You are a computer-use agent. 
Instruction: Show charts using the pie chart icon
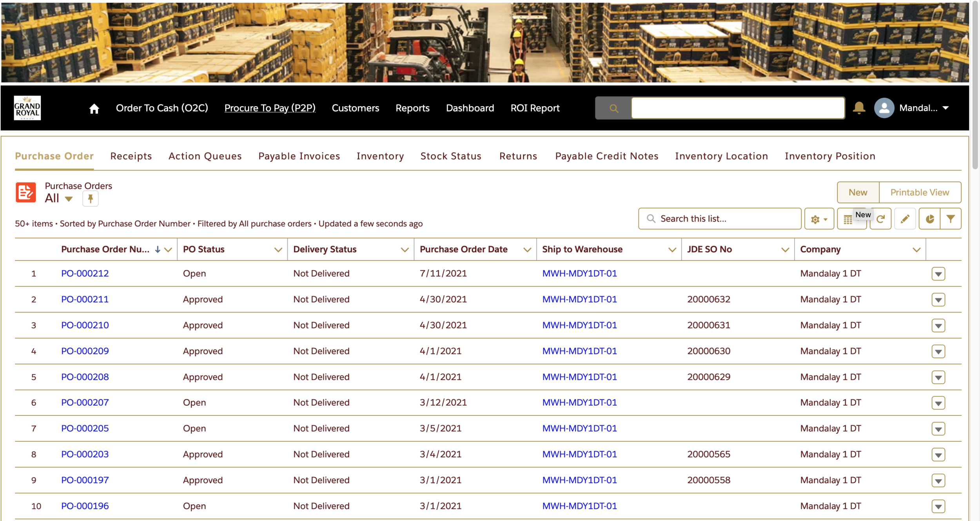929,219
